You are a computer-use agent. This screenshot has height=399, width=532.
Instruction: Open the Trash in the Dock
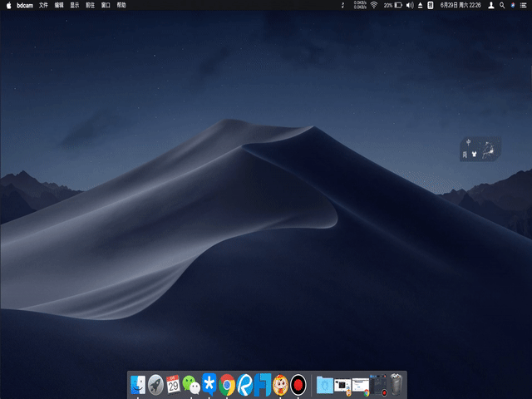click(x=396, y=385)
